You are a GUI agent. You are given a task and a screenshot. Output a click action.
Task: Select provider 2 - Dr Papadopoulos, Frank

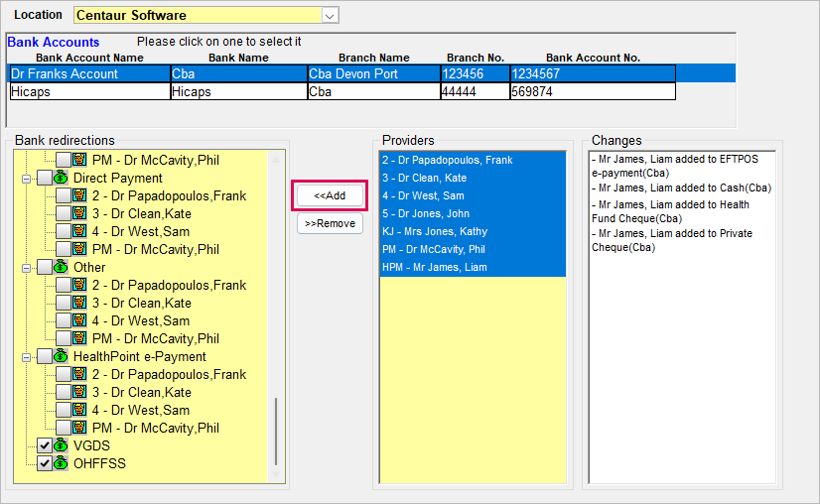click(x=473, y=160)
